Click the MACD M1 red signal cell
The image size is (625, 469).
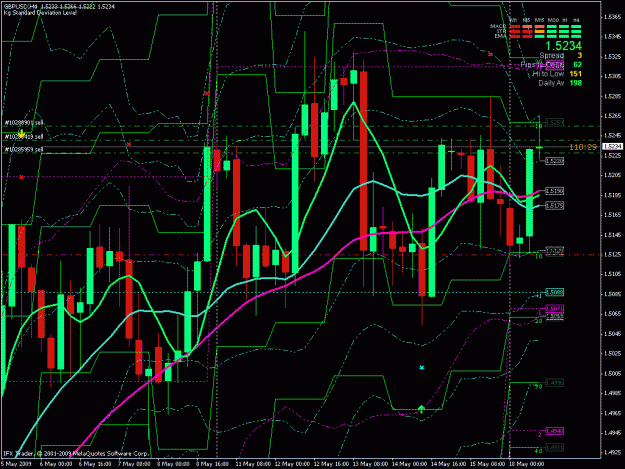(515, 27)
